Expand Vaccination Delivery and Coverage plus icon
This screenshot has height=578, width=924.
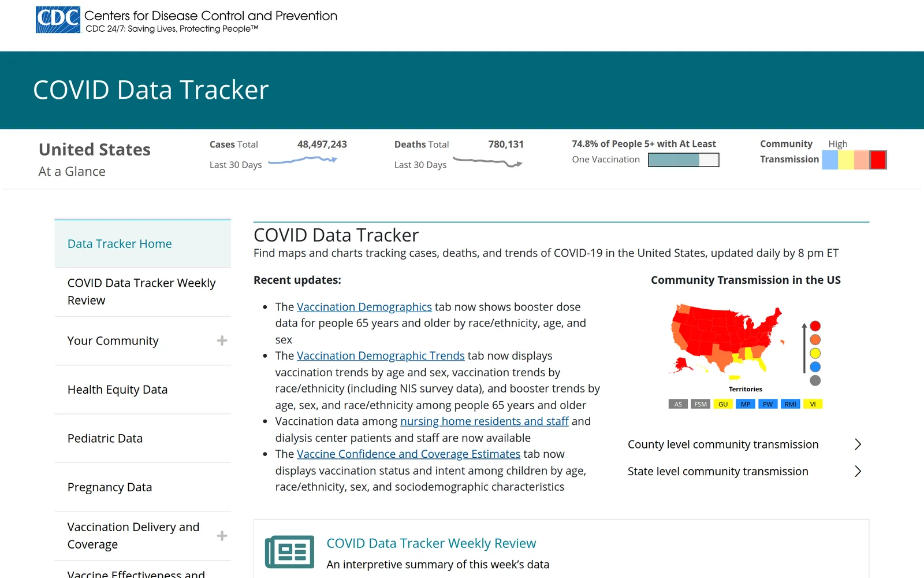click(222, 536)
